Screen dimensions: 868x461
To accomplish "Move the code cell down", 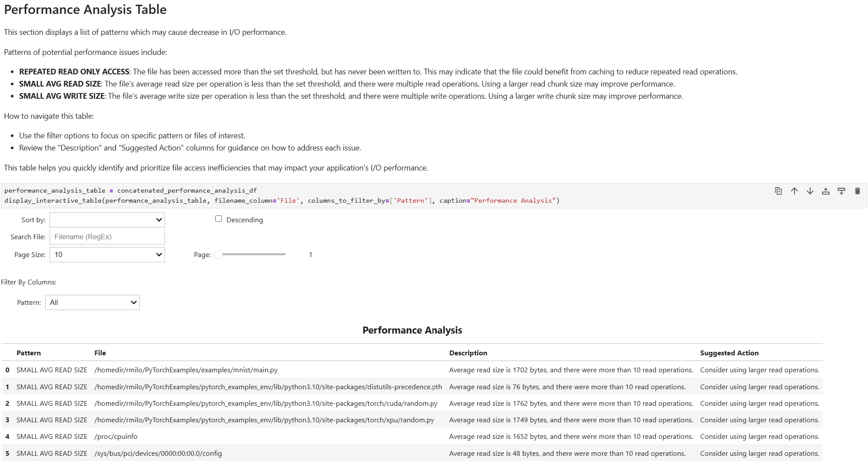I will point(810,191).
